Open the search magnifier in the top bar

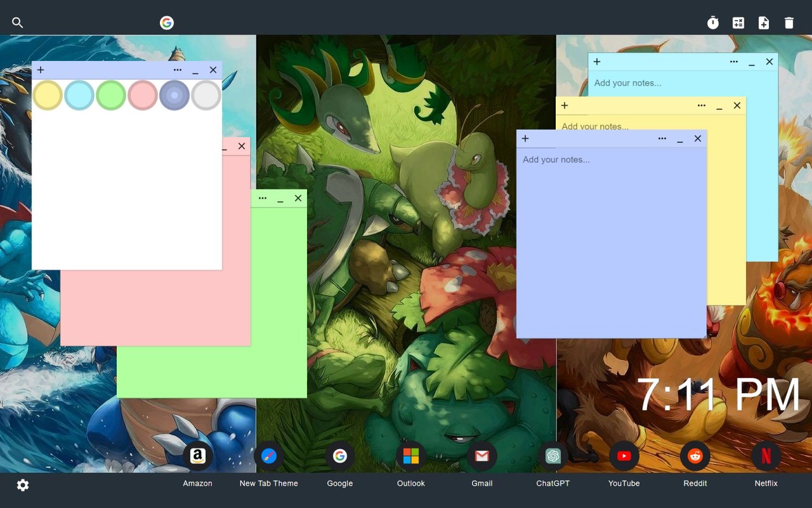[18, 23]
